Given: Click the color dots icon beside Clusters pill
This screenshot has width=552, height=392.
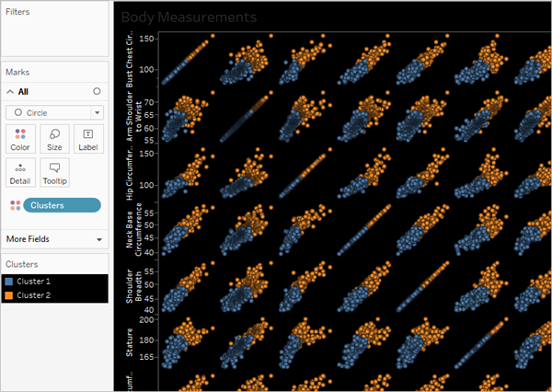Looking at the screenshot, I should (14, 205).
